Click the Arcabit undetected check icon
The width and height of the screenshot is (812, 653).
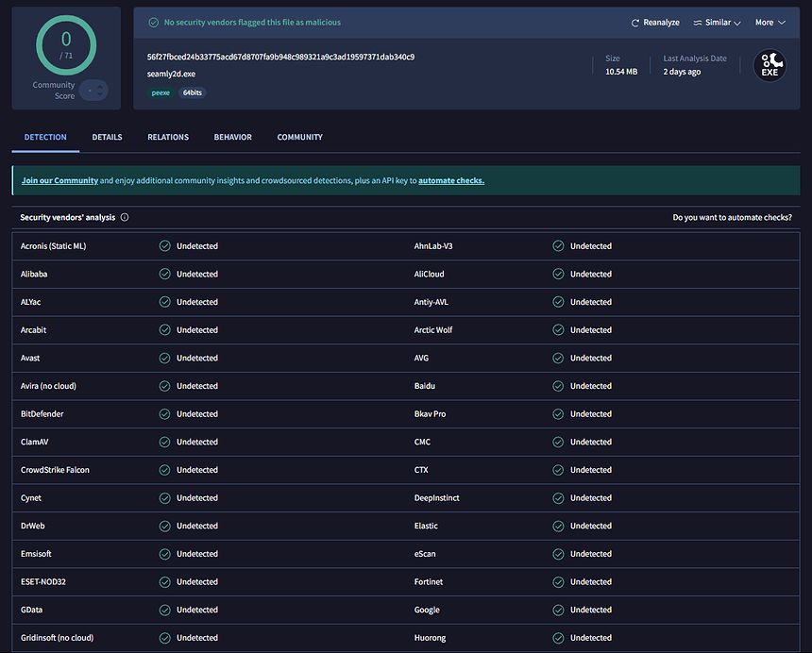click(164, 329)
